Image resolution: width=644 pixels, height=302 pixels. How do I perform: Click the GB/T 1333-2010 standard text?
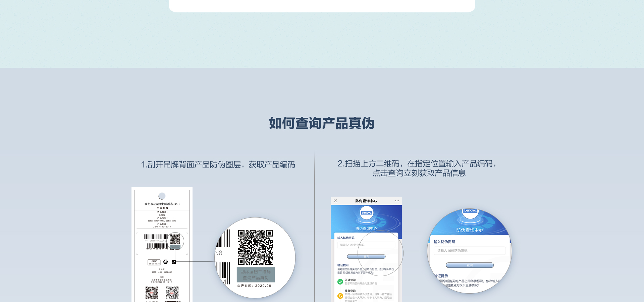pyautogui.click(x=162, y=227)
